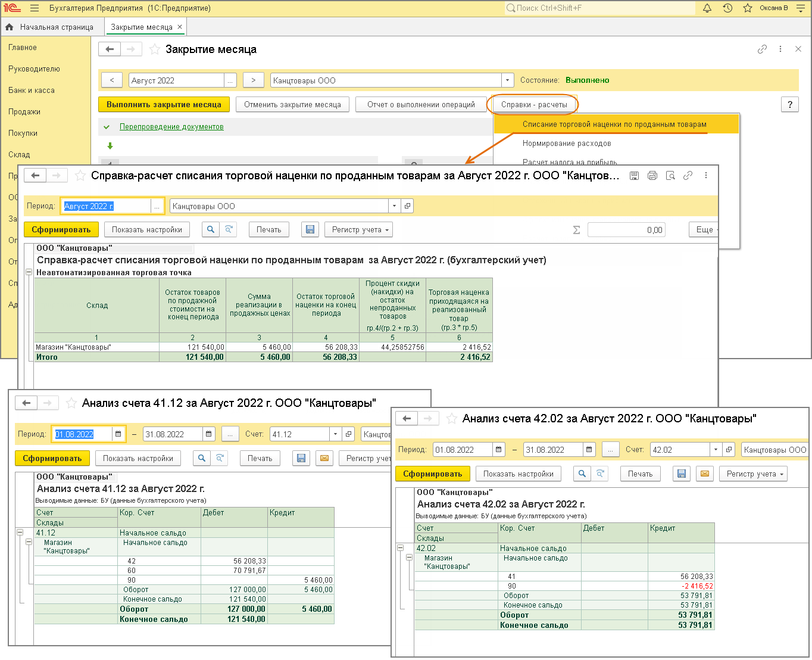Image resolution: width=812 pixels, height=660 pixels.
Task: Open calendar beside 31.08.2022 in 42.02 analysis
Action: (x=589, y=450)
